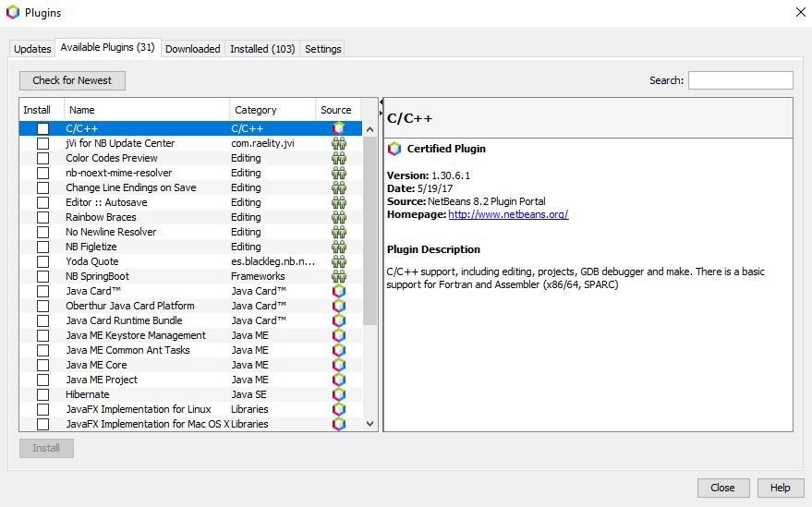Click the NetBeans logo in the Plugins title bar
Image resolution: width=812 pixels, height=507 pixels.
tap(12, 12)
